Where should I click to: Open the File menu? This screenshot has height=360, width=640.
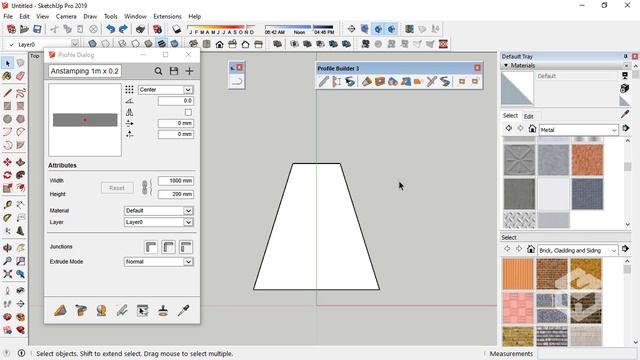point(8,16)
